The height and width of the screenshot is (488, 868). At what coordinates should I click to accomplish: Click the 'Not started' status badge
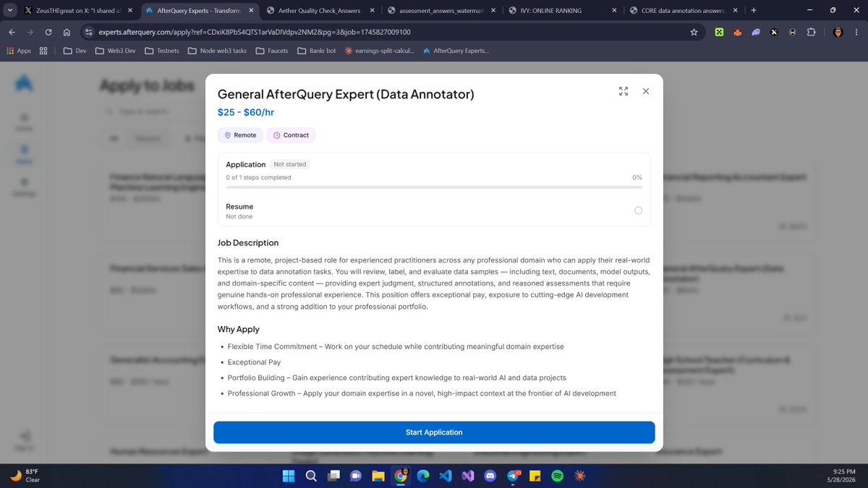(x=289, y=164)
